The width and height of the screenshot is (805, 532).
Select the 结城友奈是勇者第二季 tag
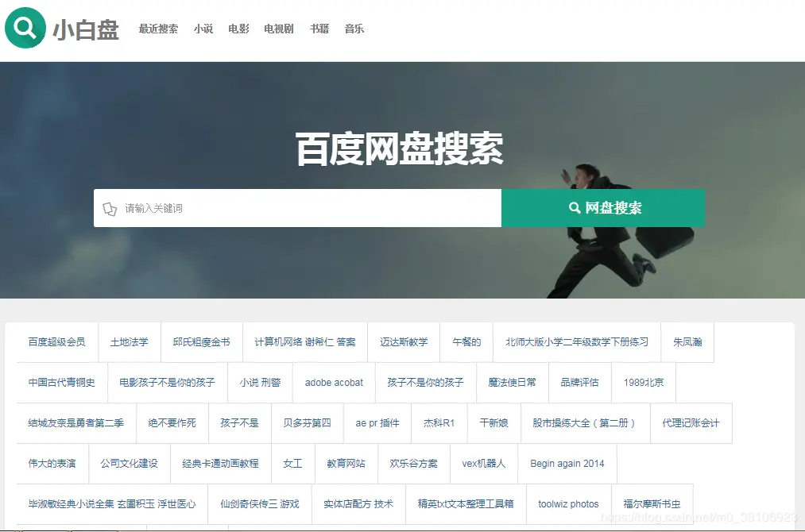pos(76,423)
